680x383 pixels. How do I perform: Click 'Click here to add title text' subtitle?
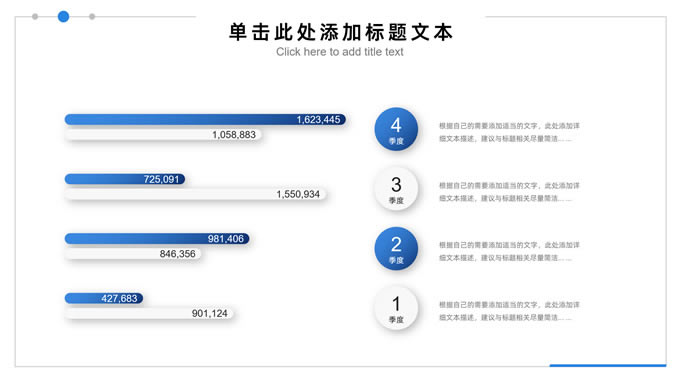coord(340,52)
